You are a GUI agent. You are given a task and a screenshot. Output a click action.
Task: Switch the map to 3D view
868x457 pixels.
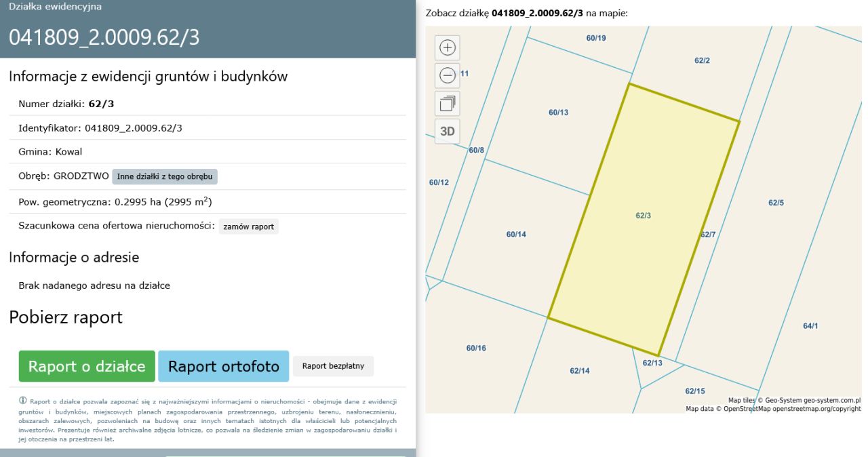coord(448,132)
